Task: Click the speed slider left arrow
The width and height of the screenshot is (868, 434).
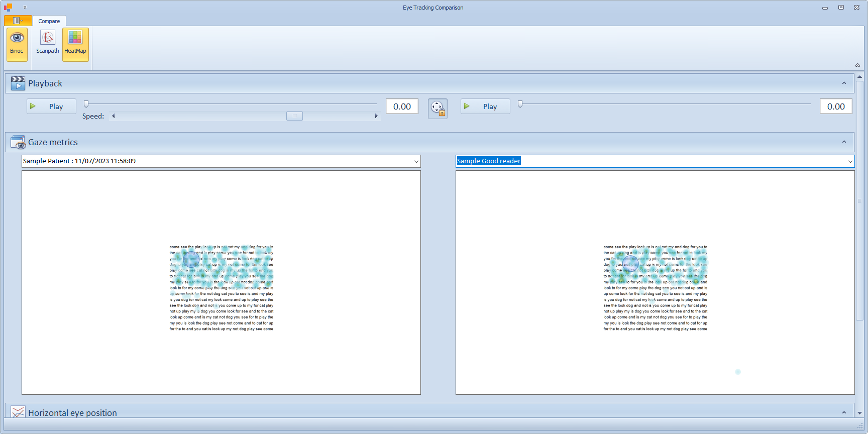Action: click(114, 116)
